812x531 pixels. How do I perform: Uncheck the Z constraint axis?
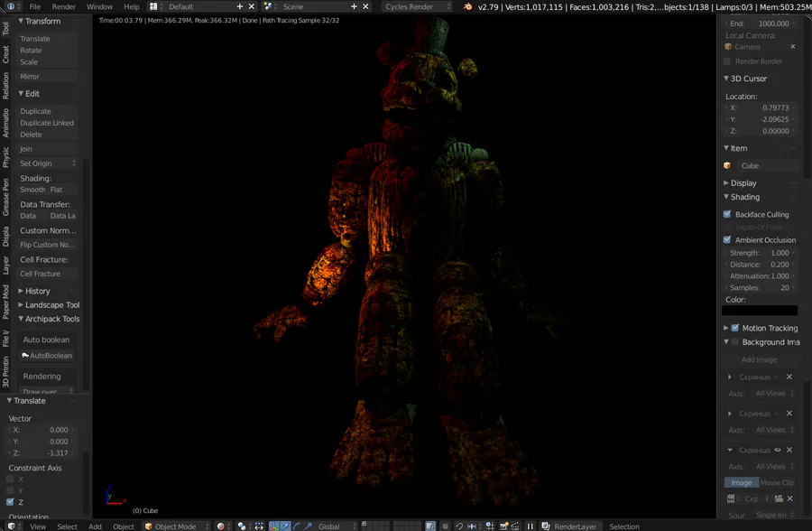tap(10, 502)
